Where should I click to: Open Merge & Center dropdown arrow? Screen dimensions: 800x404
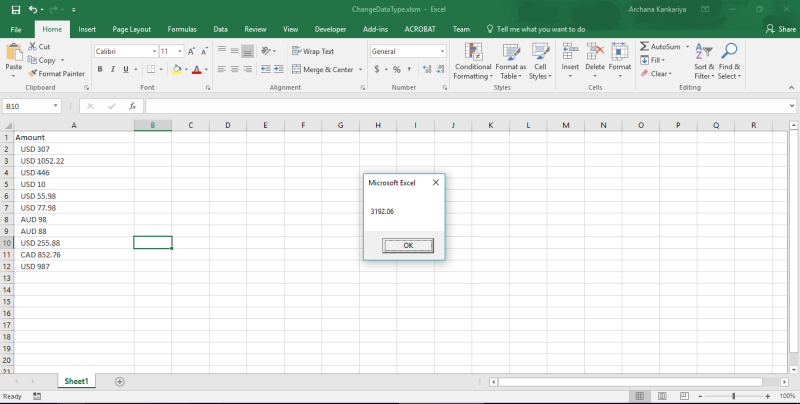360,69
